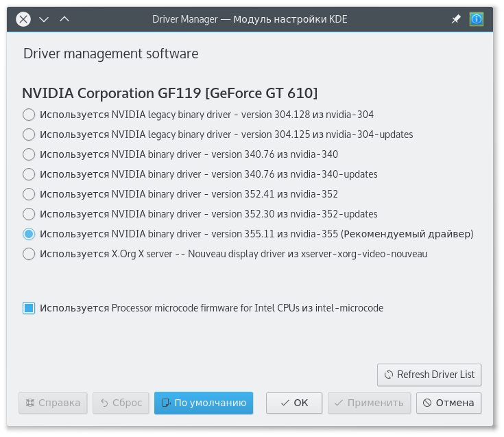Click the Применить apply button
The image size is (504, 437).
[x=370, y=403]
